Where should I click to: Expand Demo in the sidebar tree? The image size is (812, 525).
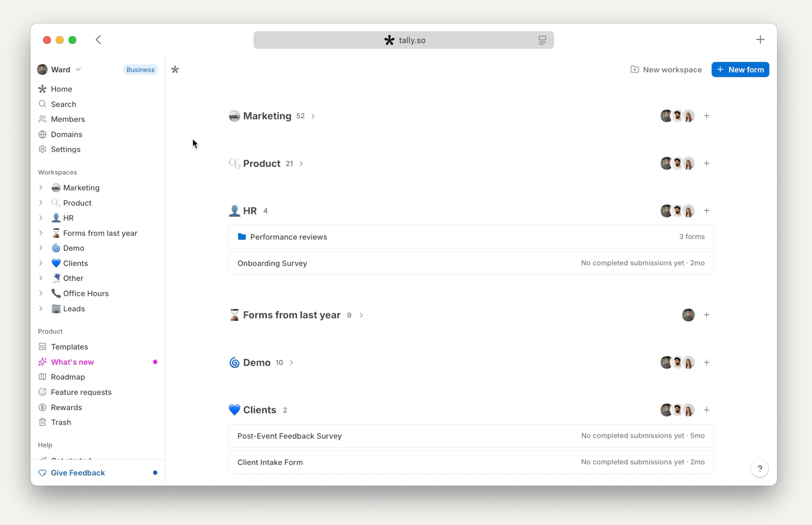[x=40, y=248]
